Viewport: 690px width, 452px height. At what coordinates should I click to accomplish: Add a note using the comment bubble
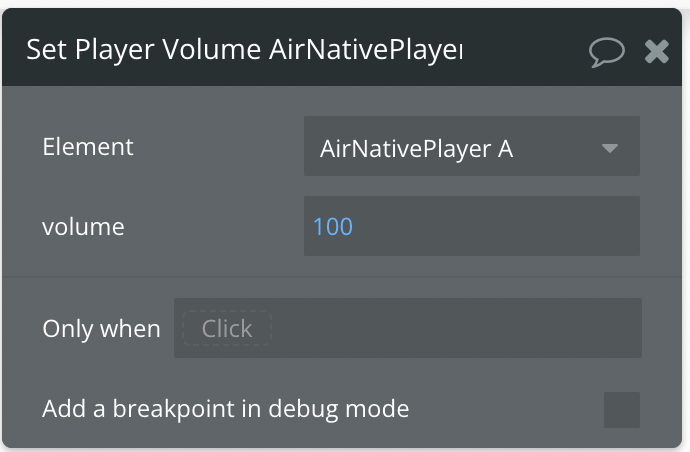coord(606,52)
